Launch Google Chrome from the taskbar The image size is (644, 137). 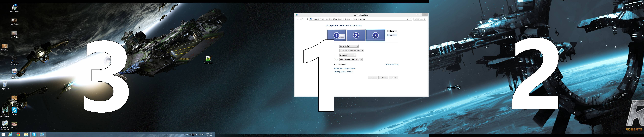[x=18, y=134]
